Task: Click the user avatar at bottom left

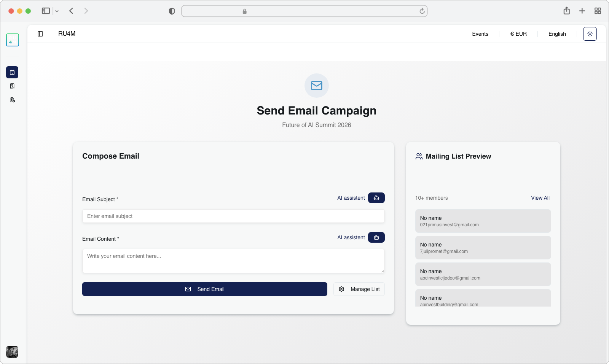Action: 12,352
